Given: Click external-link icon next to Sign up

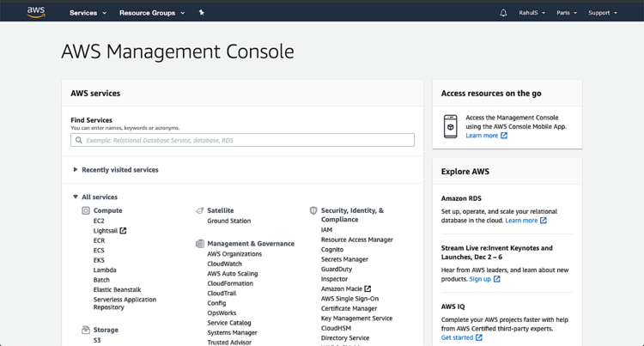Looking at the screenshot, I should click(x=496, y=279).
